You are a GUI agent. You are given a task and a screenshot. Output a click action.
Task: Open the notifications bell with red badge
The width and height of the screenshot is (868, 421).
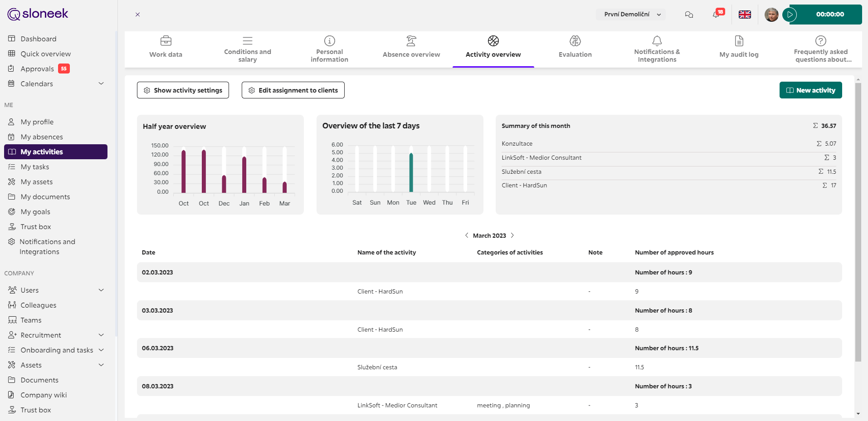click(716, 15)
